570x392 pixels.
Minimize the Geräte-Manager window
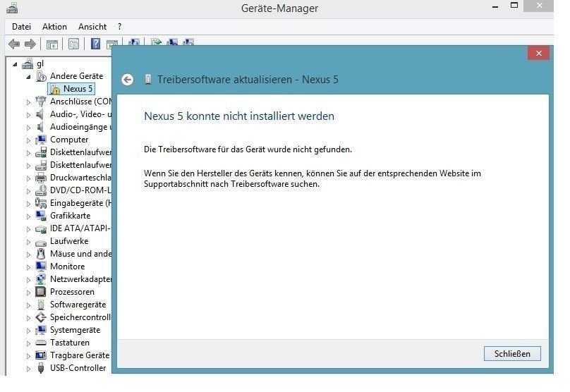point(495,6)
